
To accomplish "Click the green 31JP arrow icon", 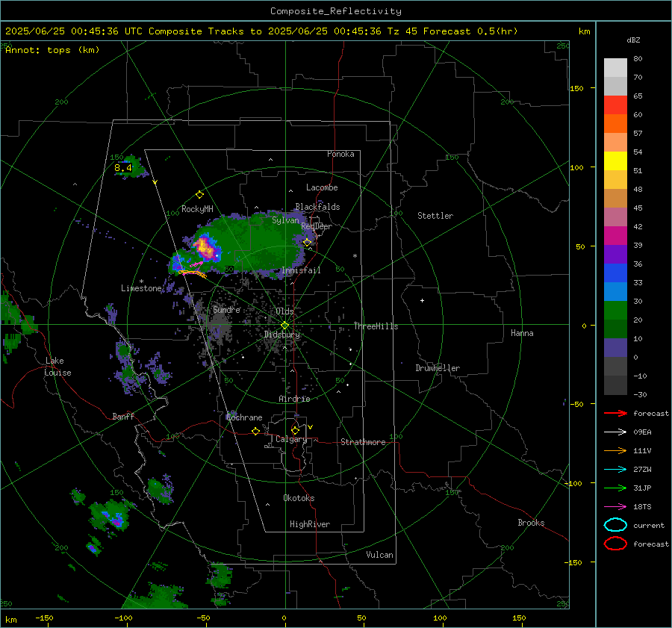I will (x=615, y=488).
